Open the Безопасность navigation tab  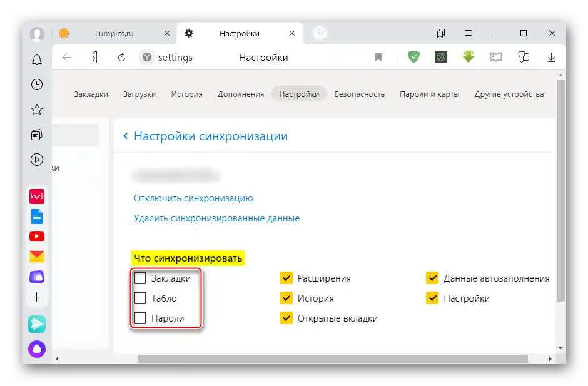(360, 94)
